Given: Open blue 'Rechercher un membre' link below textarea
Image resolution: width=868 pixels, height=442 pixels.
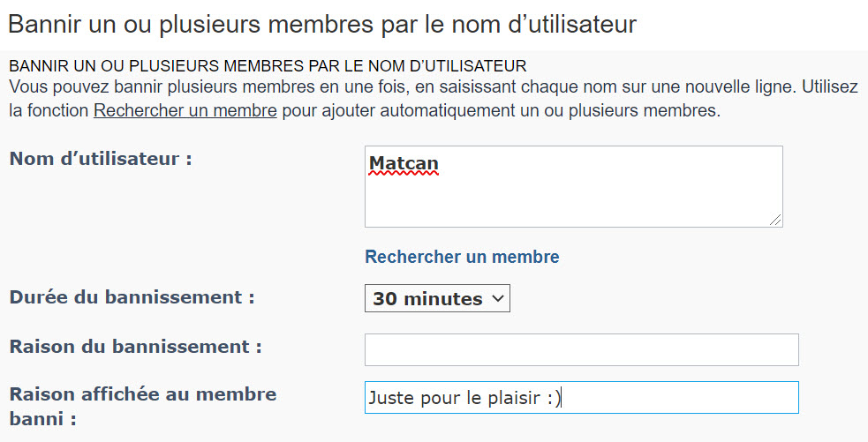Looking at the screenshot, I should click(462, 257).
